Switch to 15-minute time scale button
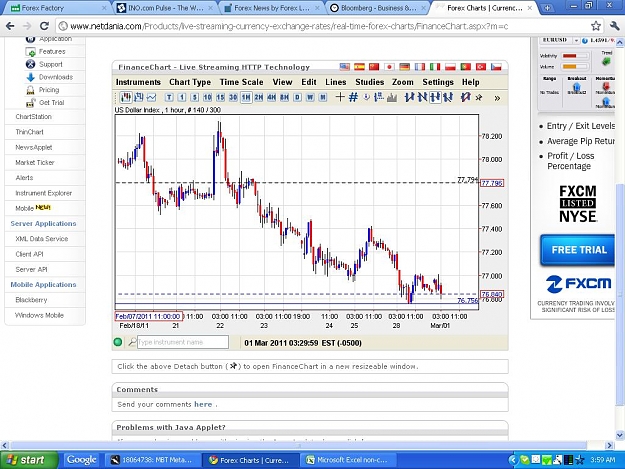The width and height of the screenshot is (625, 469). coord(220,98)
